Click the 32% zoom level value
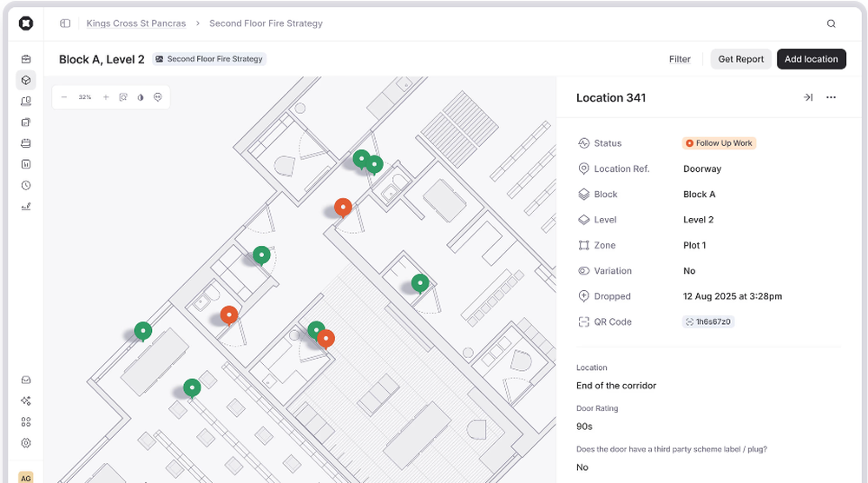Screen dimensions: 868x483 point(85,97)
